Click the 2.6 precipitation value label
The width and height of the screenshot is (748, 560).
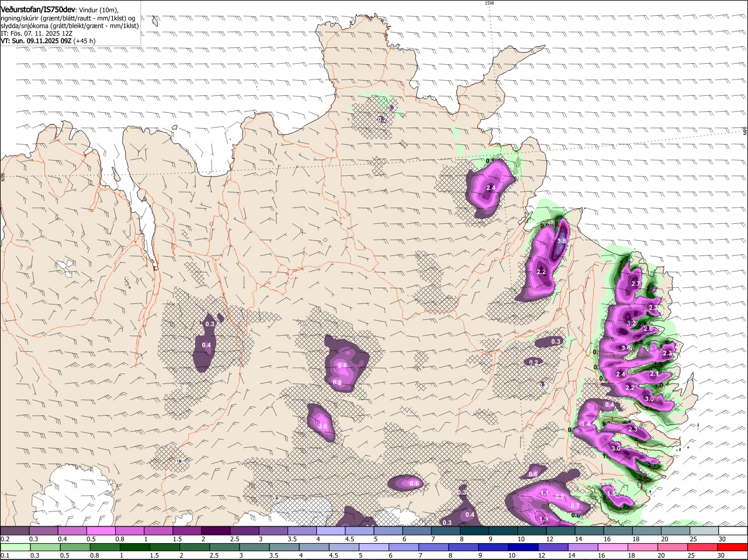[647, 329]
